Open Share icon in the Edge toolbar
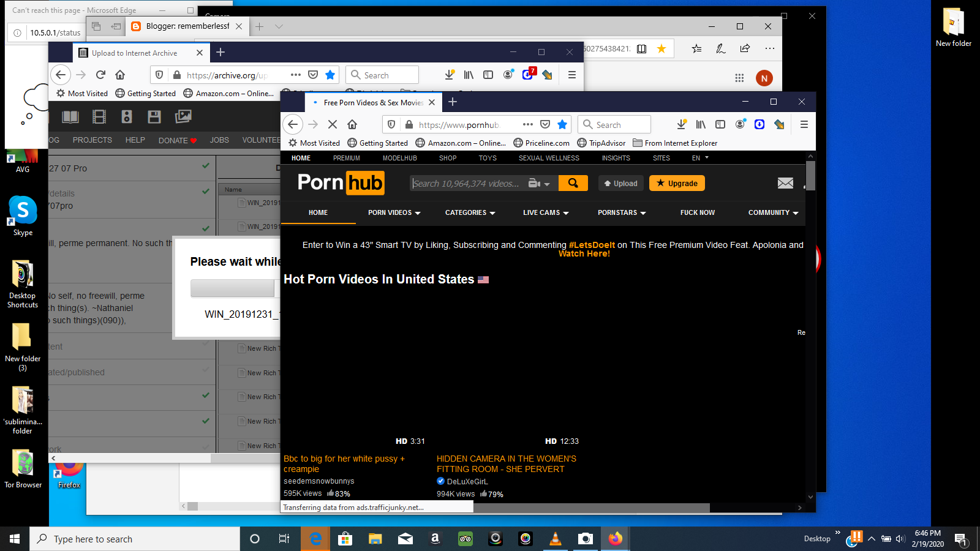Image resolution: width=980 pixels, height=551 pixels. pos(745,48)
